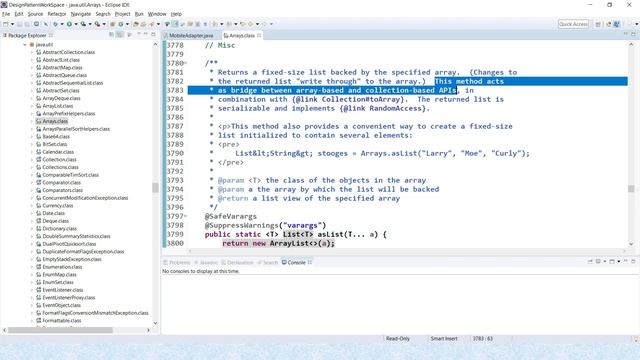Open the Edit menu
Viewport: 640px width, 360px height.
tap(19, 14)
